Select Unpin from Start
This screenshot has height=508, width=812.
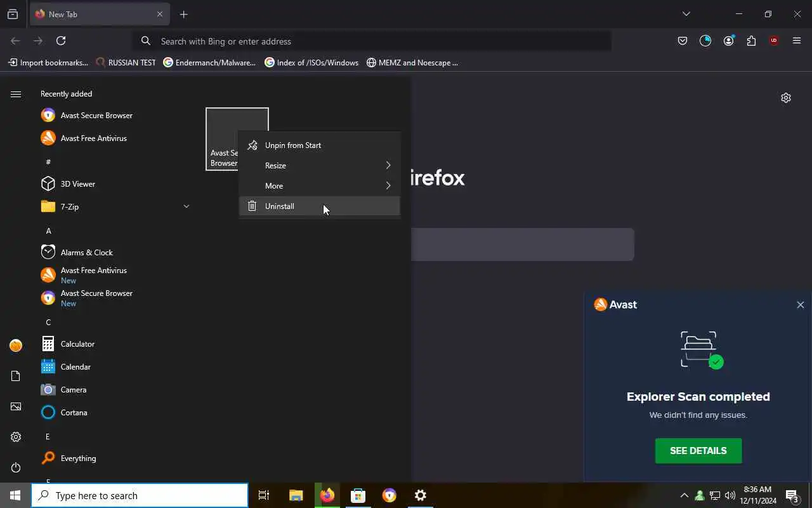coord(320,145)
